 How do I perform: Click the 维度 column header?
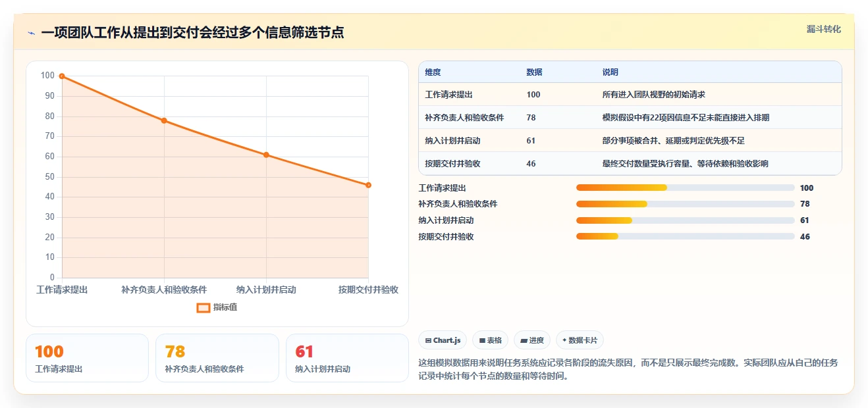pyautogui.click(x=433, y=72)
